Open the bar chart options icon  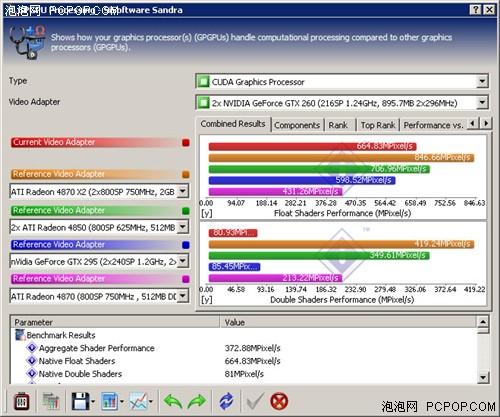(110, 401)
